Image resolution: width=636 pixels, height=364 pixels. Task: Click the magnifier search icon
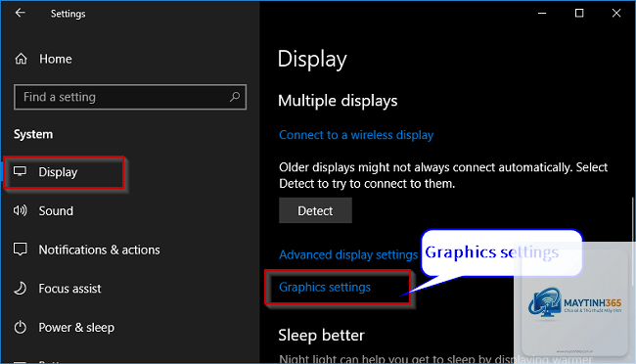(x=235, y=97)
